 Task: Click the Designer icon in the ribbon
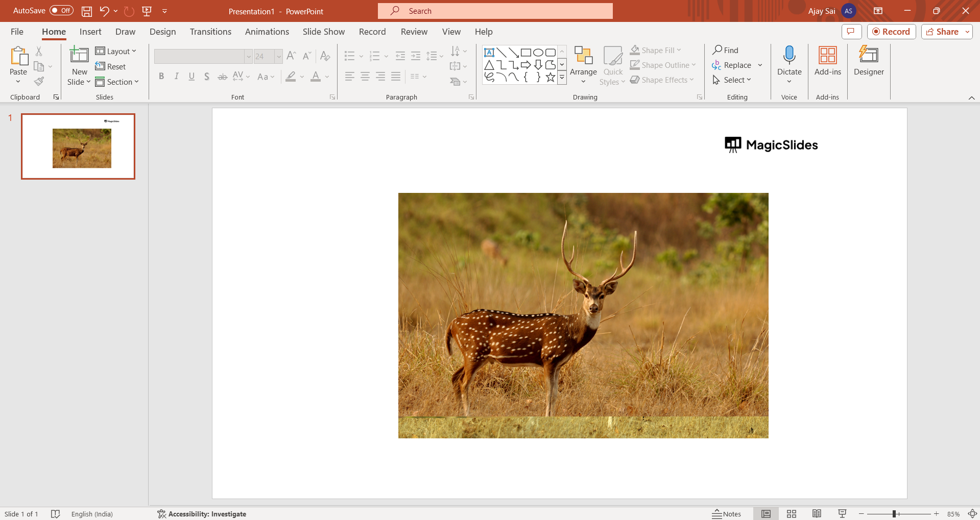coord(868,55)
